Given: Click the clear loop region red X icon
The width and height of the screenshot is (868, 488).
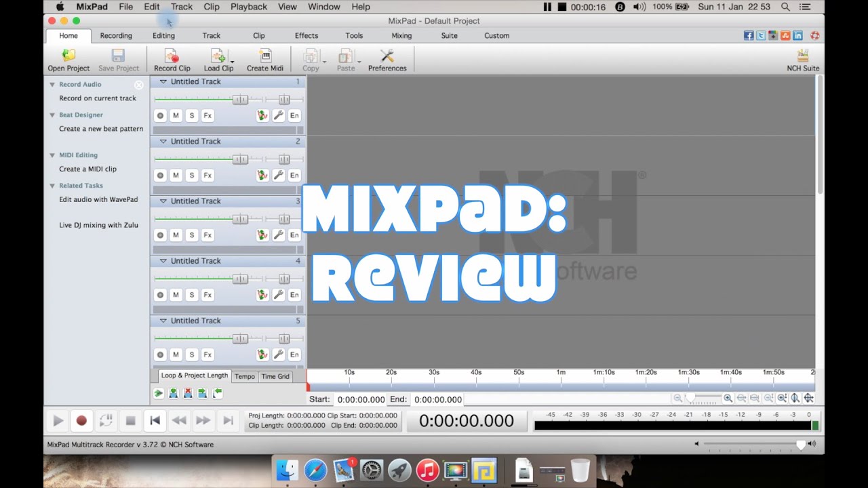Looking at the screenshot, I should click(x=188, y=393).
